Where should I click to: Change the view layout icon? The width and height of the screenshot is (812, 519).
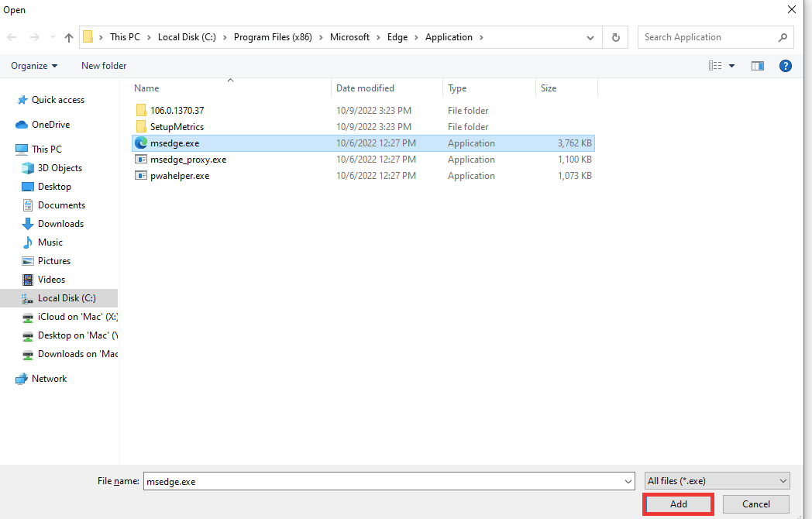coord(715,66)
